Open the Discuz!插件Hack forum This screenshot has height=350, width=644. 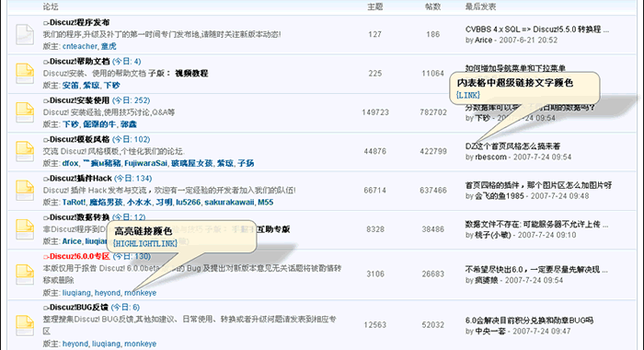tap(81, 179)
